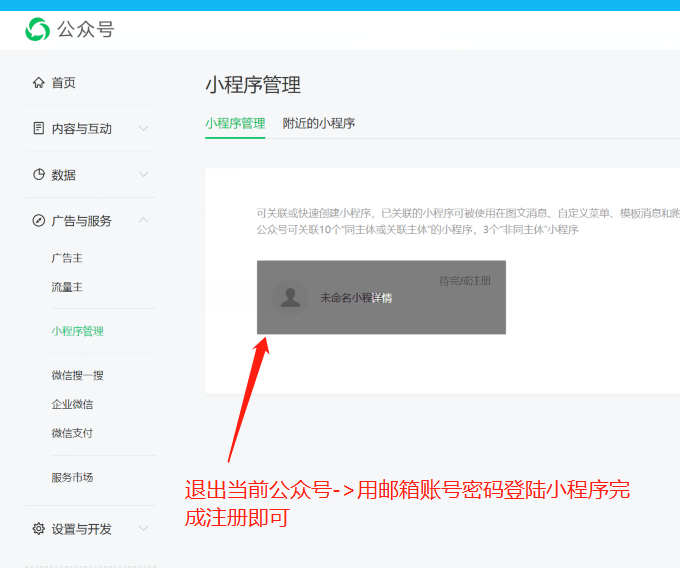Click the 首页 home icon
680x568 pixels.
[39, 83]
